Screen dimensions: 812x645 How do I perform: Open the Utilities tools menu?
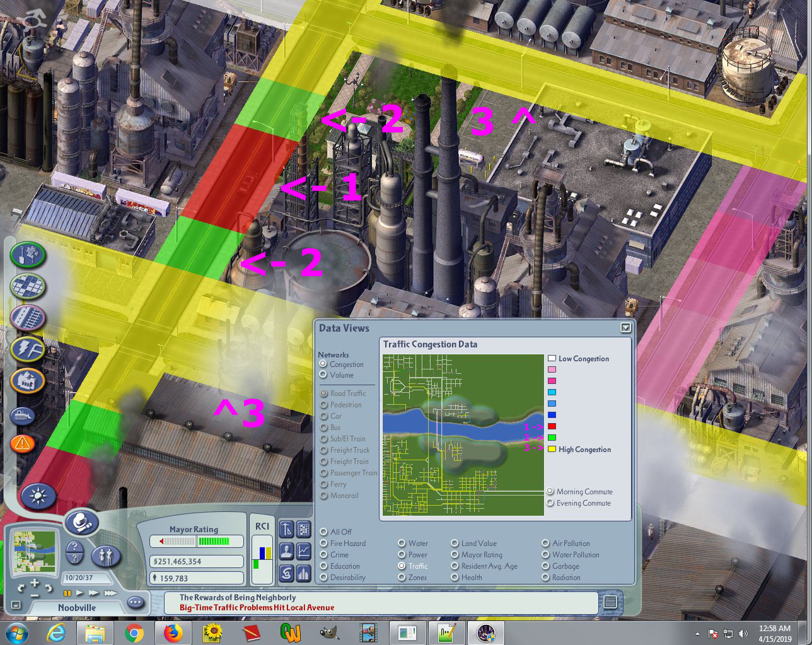tap(28, 349)
